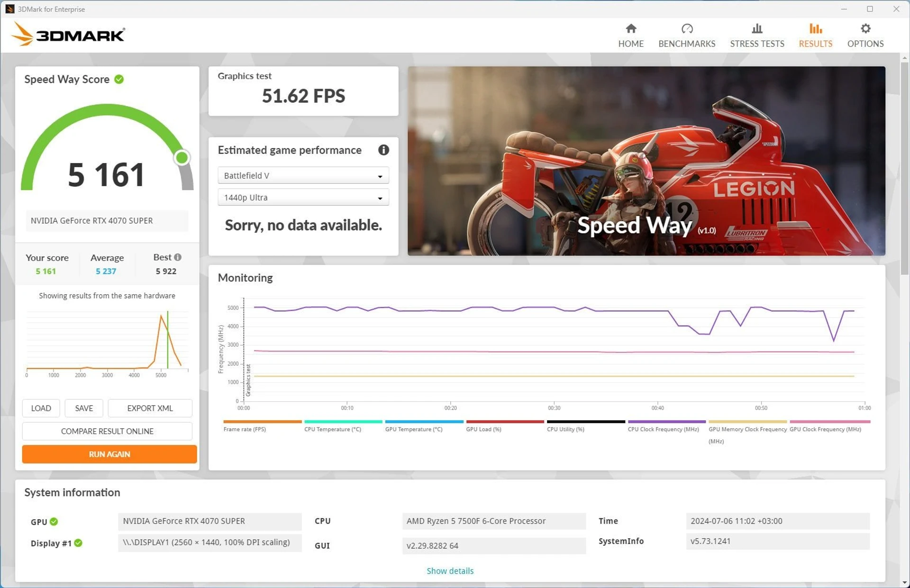Viewport: 910px width, 588px height.
Task: Click the SAVE button
Action: [x=84, y=408]
